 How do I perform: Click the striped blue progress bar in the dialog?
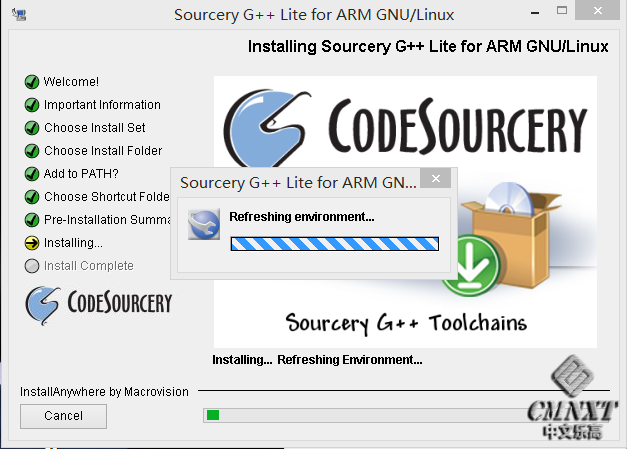click(334, 243)
